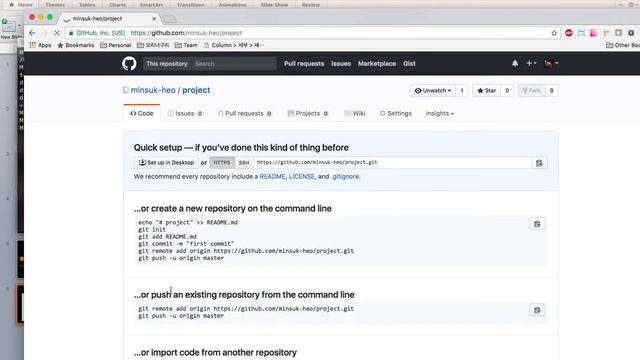The height and width of the screenshot is (360, 640).
Task: Open the user avatar dropdown
Action: click(551, 63)
